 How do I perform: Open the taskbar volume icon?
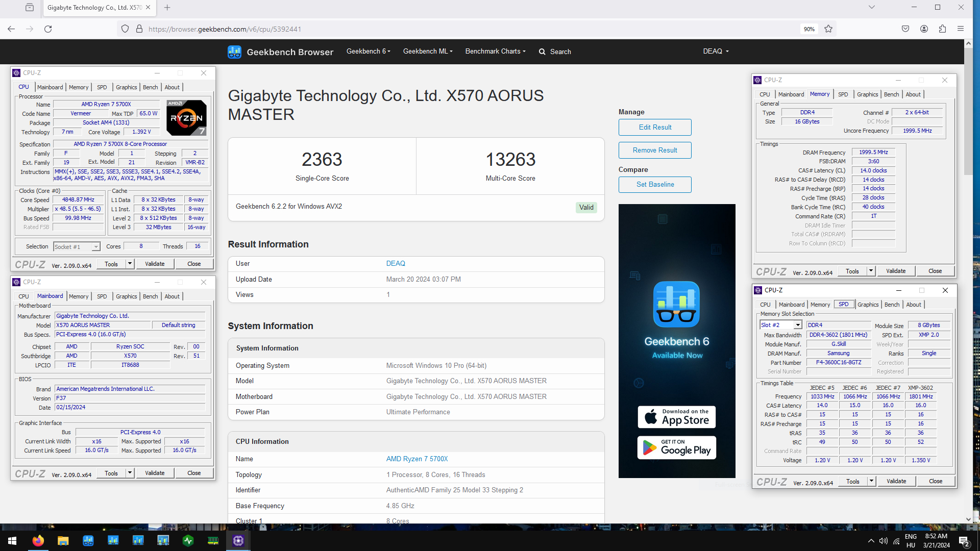(x=884, y=541)
